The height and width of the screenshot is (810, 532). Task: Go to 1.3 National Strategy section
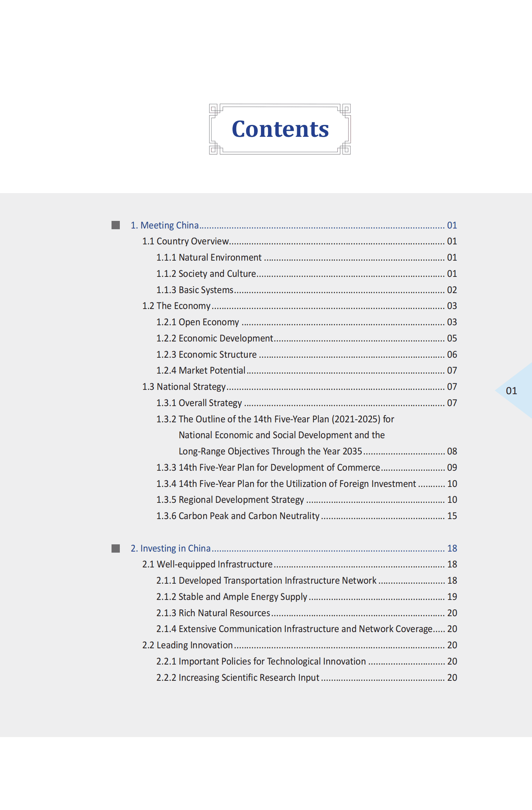(184, 387)
